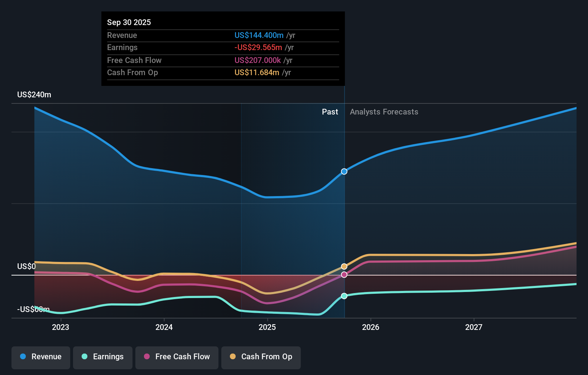Click the 2026 axis label
This screenshot has width=588, height=375.
(x=371, y=327)
